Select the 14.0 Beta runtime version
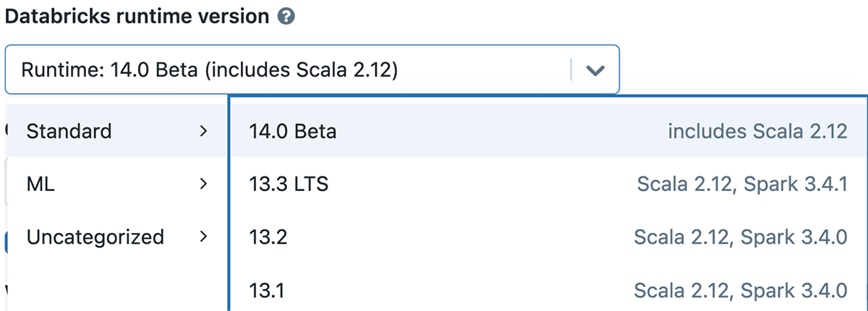 point(293,131)
